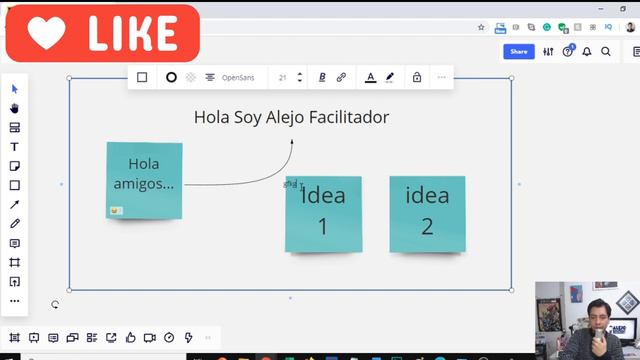Click the search magnifier icon
Viewport: 640px width, 360px height.
click(606, 51)
